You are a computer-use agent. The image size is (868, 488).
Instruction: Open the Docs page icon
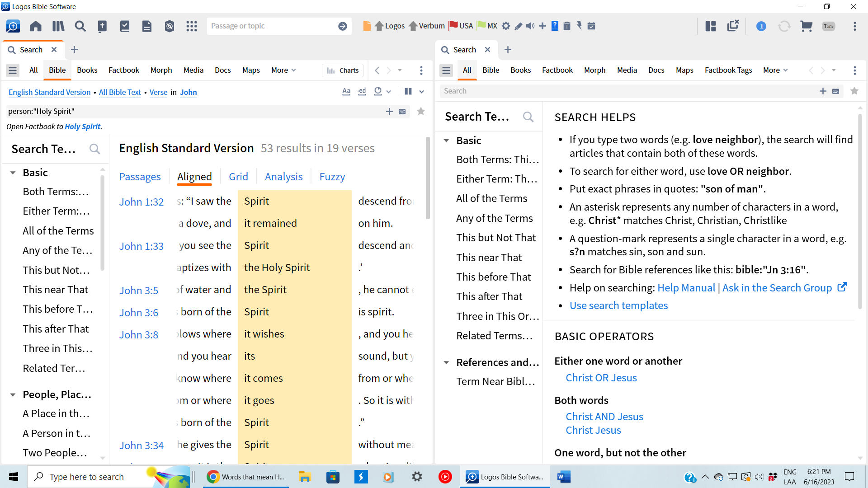click(147, 26)
